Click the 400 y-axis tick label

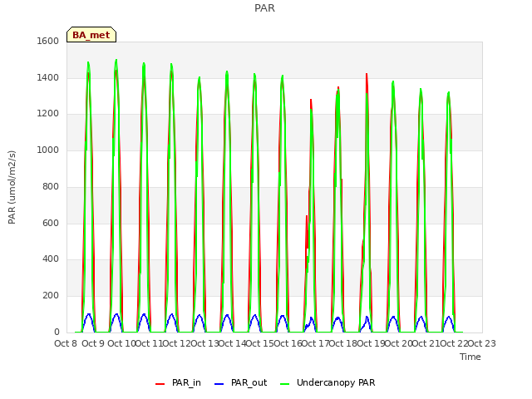click(x=51, y=259)
